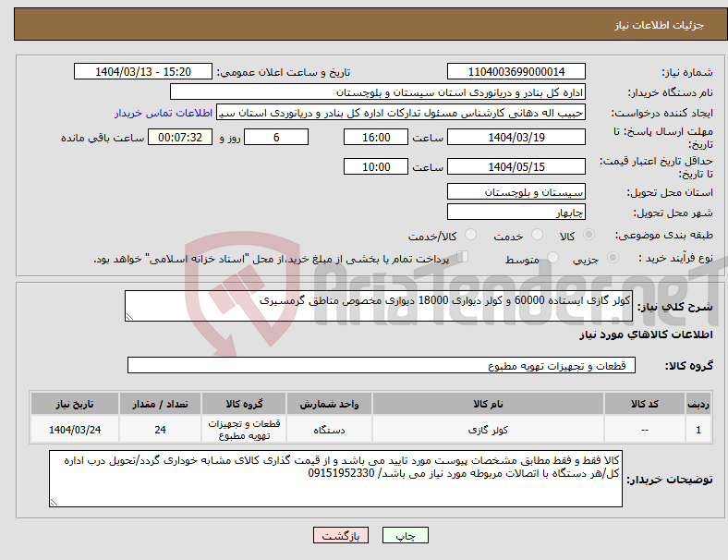
Task: Click the buyer organization name field
Action: point(378,91)
